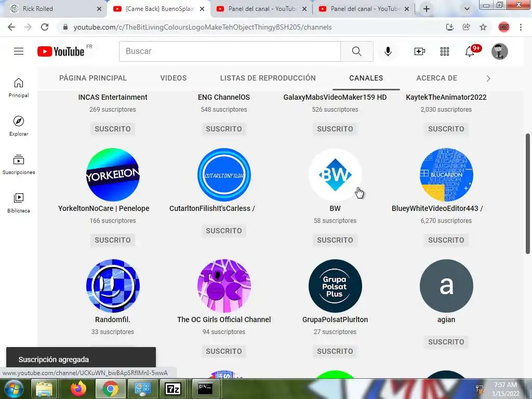
Task: Open INCAS Entertainment channel link
Action: (x=113, y=97)
